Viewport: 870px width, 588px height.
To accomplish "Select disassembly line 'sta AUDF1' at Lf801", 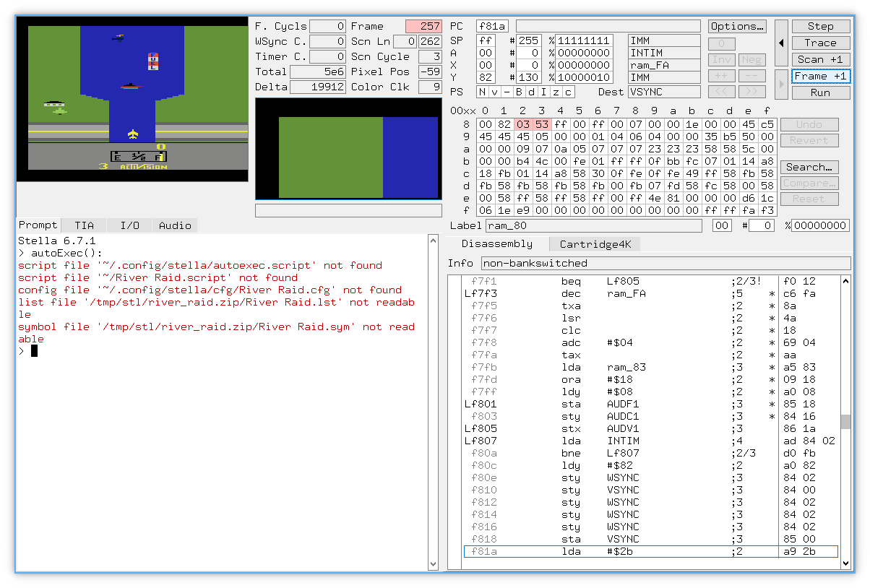I will pos(650,404).
